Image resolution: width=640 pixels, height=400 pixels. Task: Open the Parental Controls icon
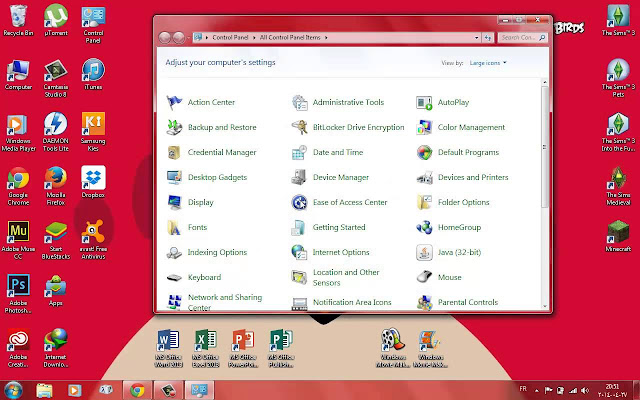tap(424, 302)
